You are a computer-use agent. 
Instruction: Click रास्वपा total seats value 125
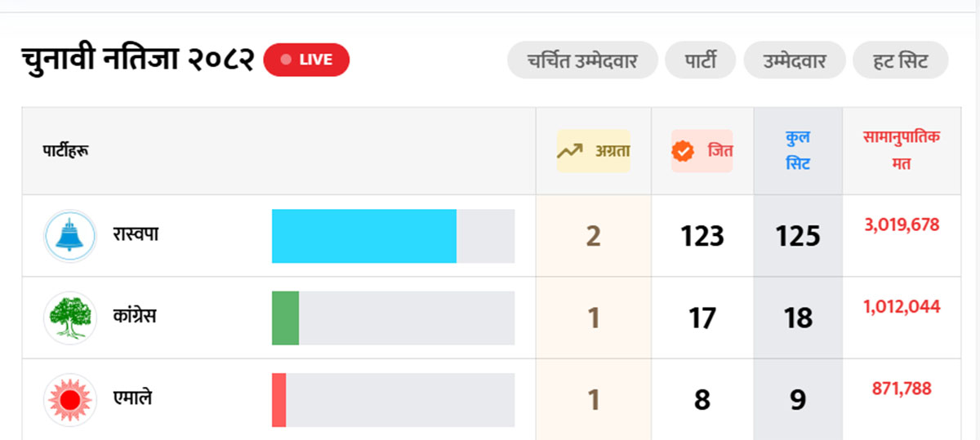[x=798, y=236]
